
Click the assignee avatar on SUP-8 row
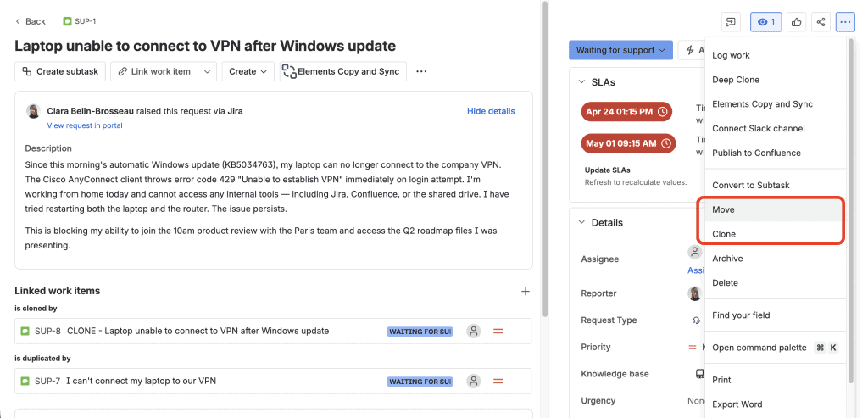[x=473, y=331]
